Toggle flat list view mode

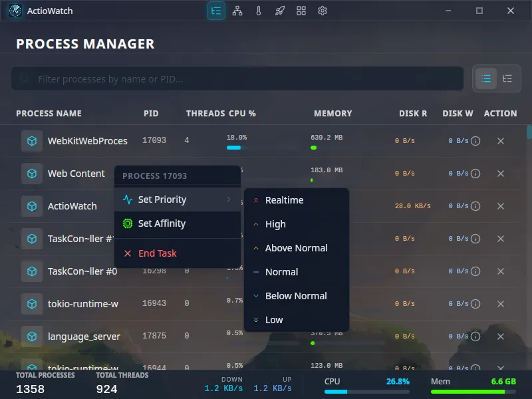486,78
